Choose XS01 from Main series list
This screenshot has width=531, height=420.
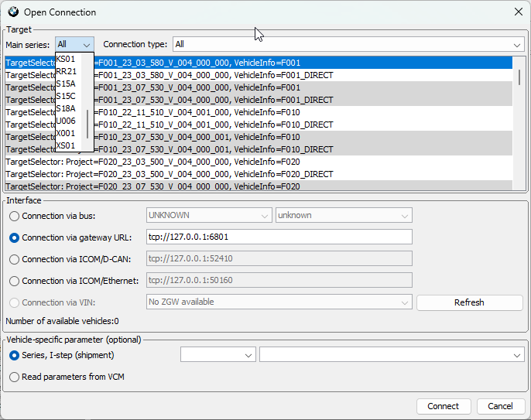[69, 145]
